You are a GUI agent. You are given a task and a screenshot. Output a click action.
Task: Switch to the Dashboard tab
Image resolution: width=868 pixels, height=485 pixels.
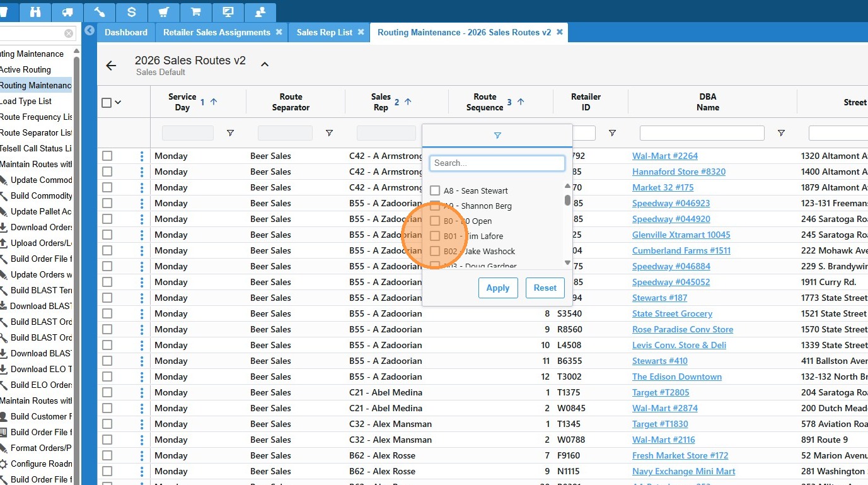126,32
